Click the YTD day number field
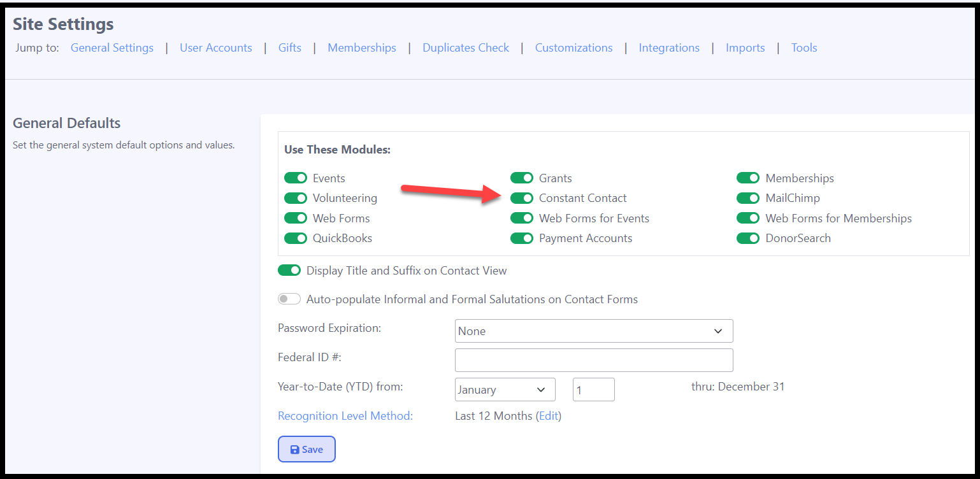This screenshot has width=980, height=479. coord(594,390)
